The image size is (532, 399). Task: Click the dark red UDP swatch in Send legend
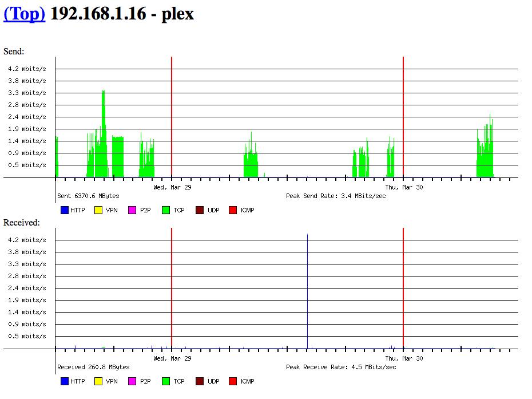point(200,210)
